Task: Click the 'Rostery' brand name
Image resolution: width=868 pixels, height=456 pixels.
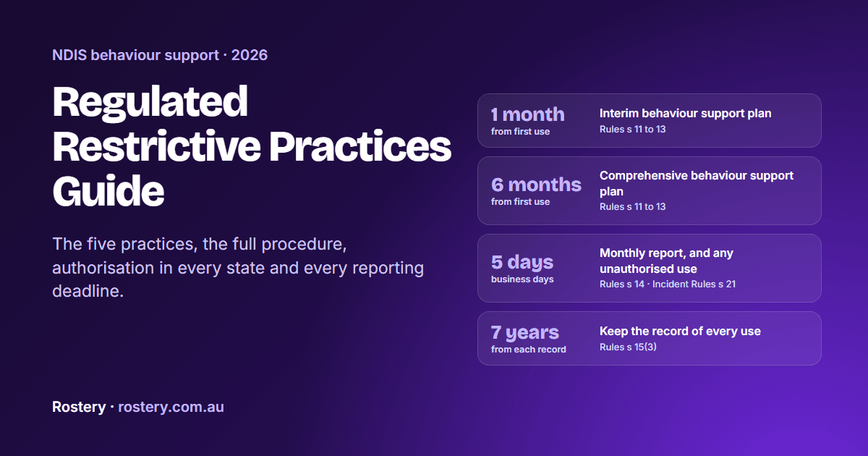Action: 79,407
